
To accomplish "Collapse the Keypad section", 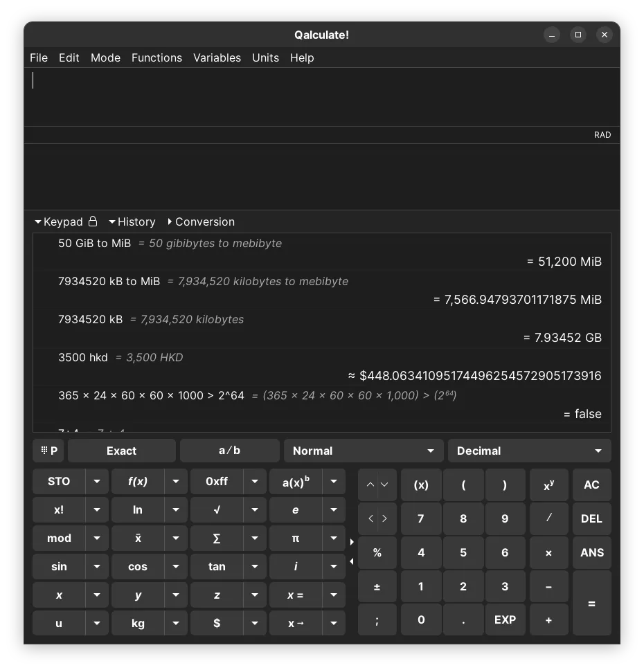I will point(59,221).
